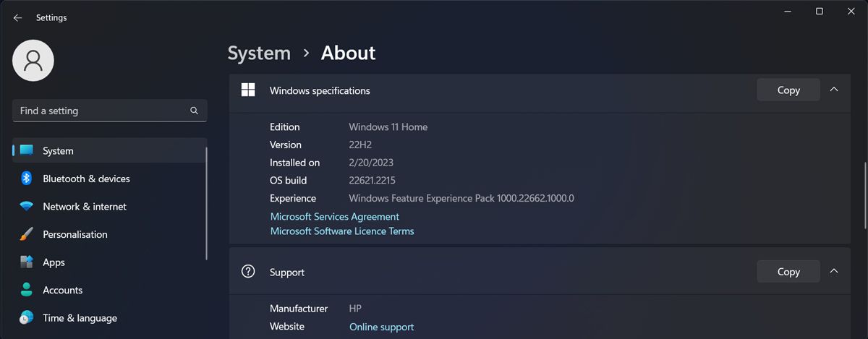Viewport: 868px width, 339px height.
Task: Collapse the Support section chevron
Action: pos(834,271)
